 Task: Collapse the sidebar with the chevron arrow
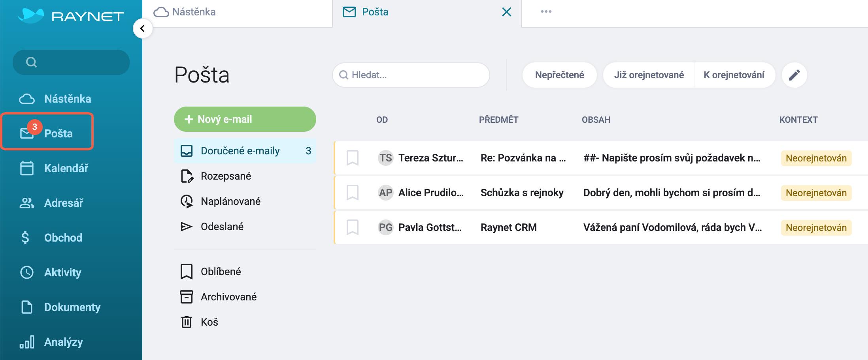143,28
